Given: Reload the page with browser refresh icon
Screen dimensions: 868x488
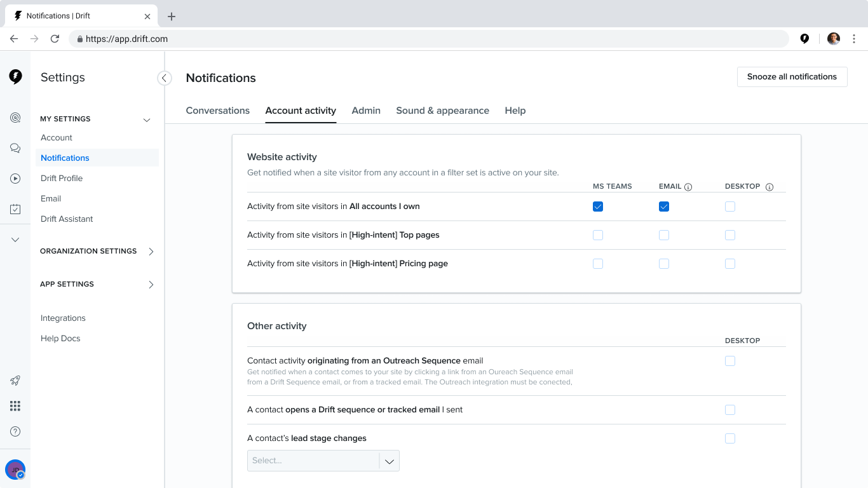Looking at the screenshot, I should [x=55, y=39].
